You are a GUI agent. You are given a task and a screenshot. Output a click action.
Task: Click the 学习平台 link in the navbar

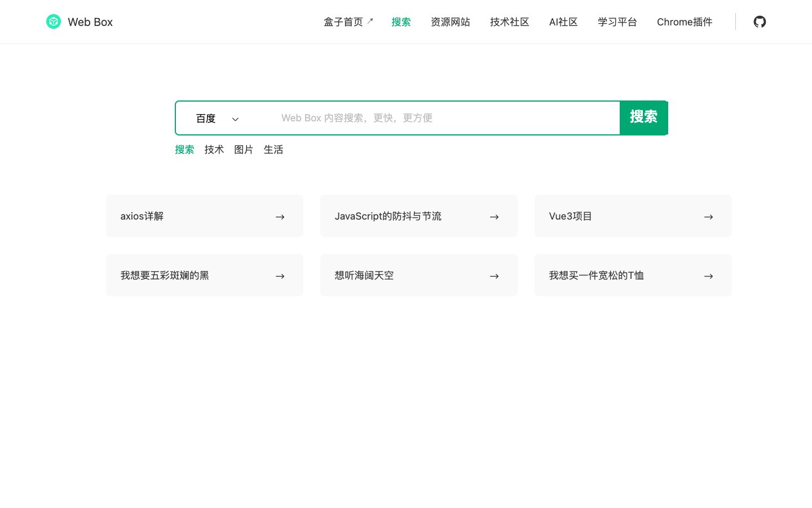[617, 21]
